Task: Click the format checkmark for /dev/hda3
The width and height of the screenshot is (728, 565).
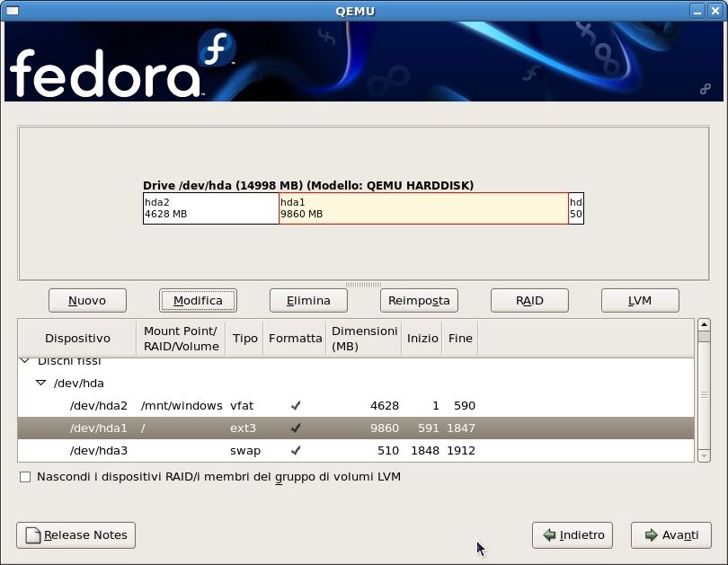Action: coord(296,450)
